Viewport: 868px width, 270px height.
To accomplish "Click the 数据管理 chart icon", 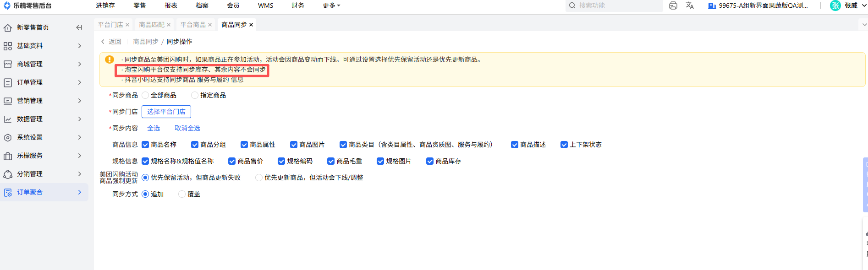I will [x=8, y=119].
